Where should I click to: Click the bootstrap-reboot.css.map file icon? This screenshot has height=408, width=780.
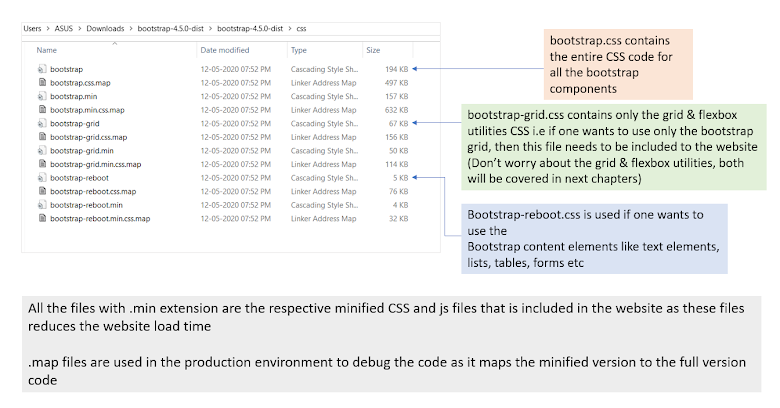point(42,191)
